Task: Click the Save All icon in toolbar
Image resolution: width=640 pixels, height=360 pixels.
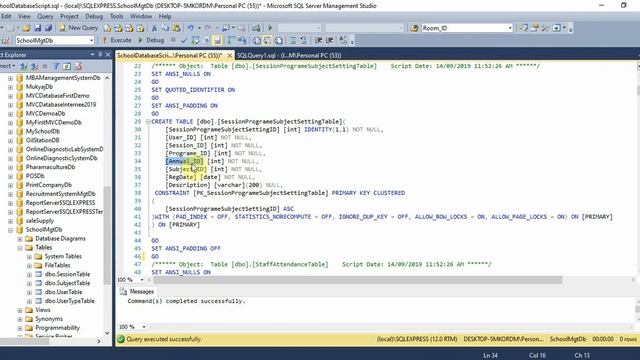Action: [48, 28]
